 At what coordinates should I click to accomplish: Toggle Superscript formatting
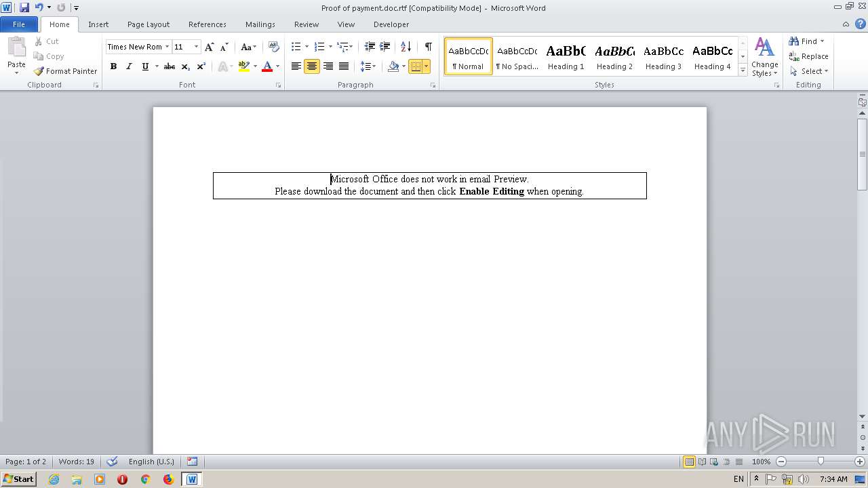(x=201, y=66)
